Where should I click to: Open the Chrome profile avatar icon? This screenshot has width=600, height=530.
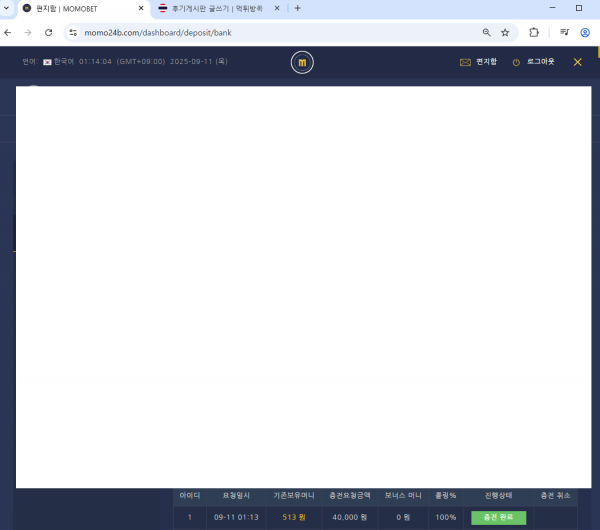click(x=585, y=32)
